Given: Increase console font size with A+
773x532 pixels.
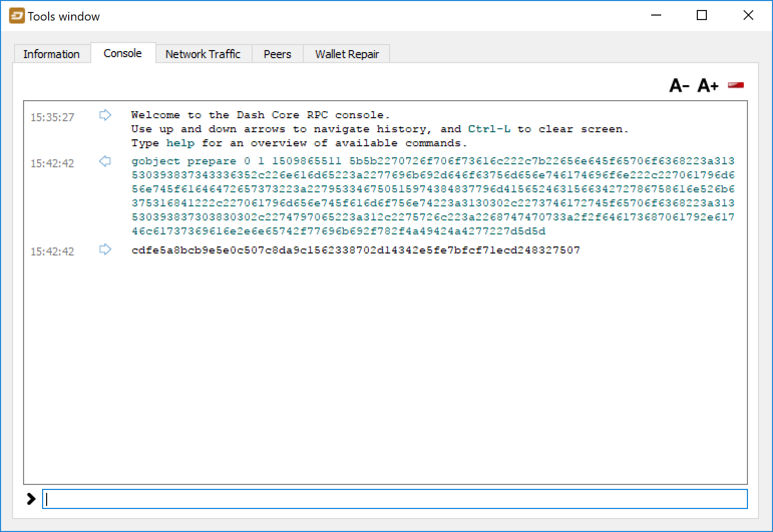Looking at the screenshot, I should coord(708,86).
